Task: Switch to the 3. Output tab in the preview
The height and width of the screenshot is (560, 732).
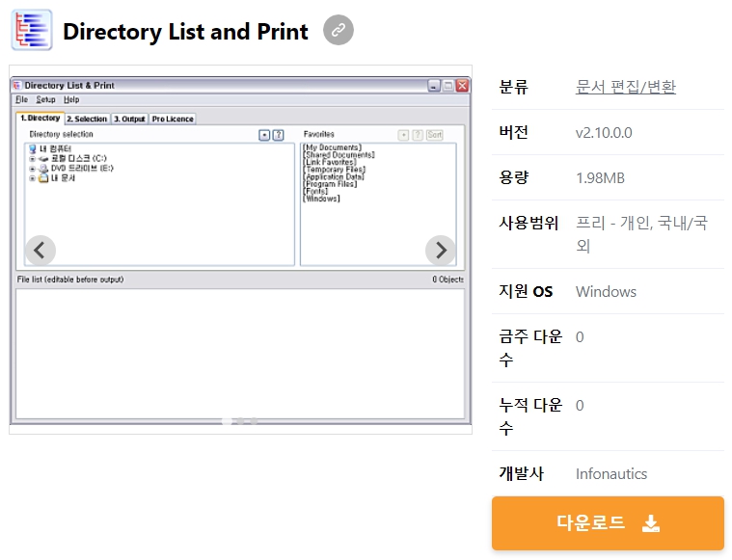Action: 129,119
